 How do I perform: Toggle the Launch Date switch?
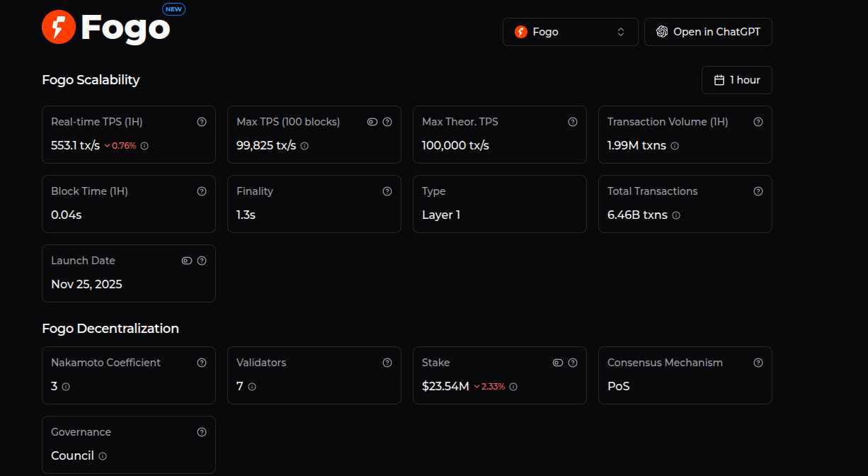(187, 261)
